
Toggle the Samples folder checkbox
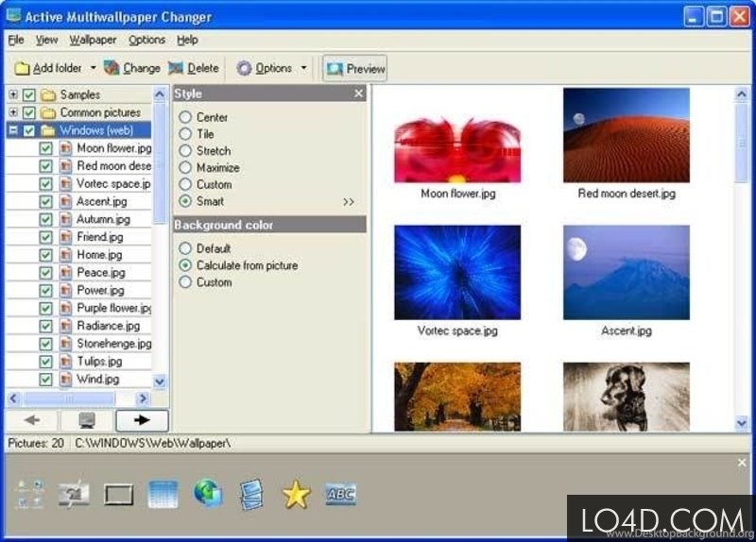[x=29, y=94]
